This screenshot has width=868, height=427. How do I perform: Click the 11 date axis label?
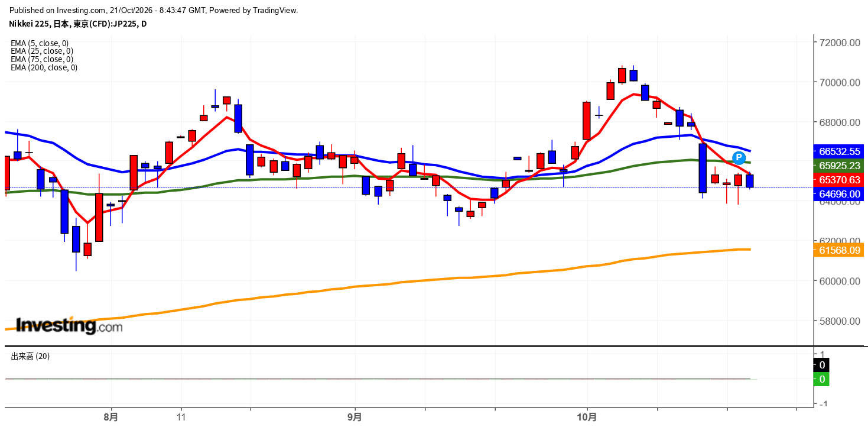181,416
